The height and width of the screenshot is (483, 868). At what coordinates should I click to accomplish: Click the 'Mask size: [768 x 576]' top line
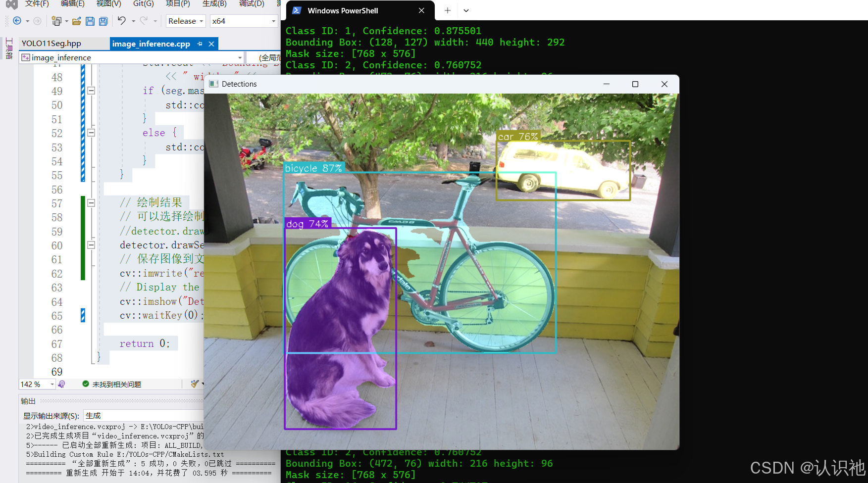(351, 53)
